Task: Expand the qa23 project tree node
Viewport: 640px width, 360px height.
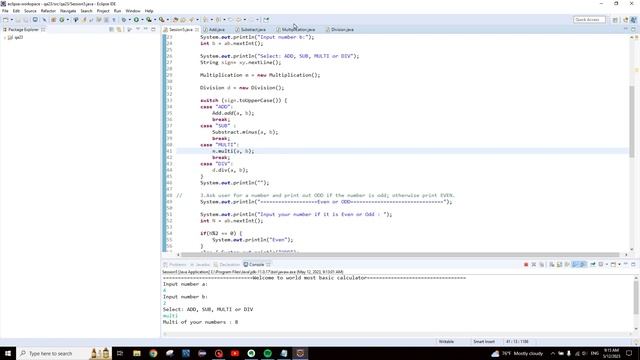Action: [x=5, y=37]
